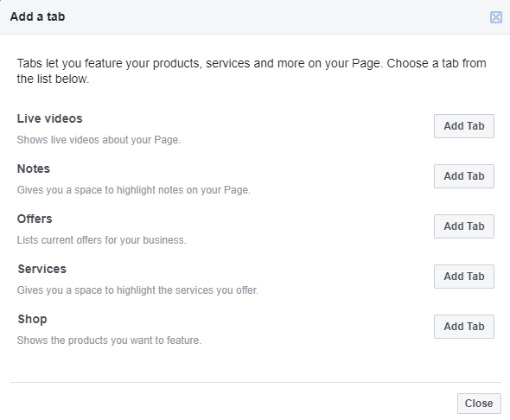Viewport: 510px width, 420px height.
Task: Click the Close button at bottom
Action: click(x=479, y=404)
